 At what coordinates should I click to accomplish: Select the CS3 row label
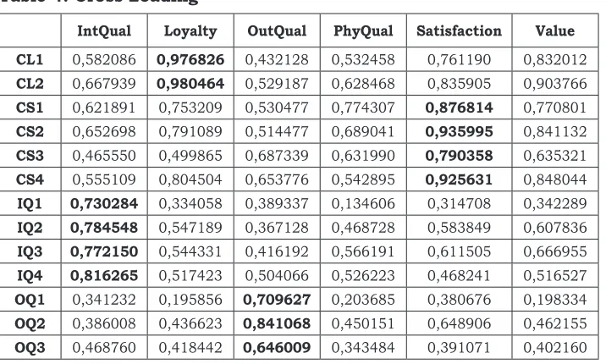(x=30, y=156)
